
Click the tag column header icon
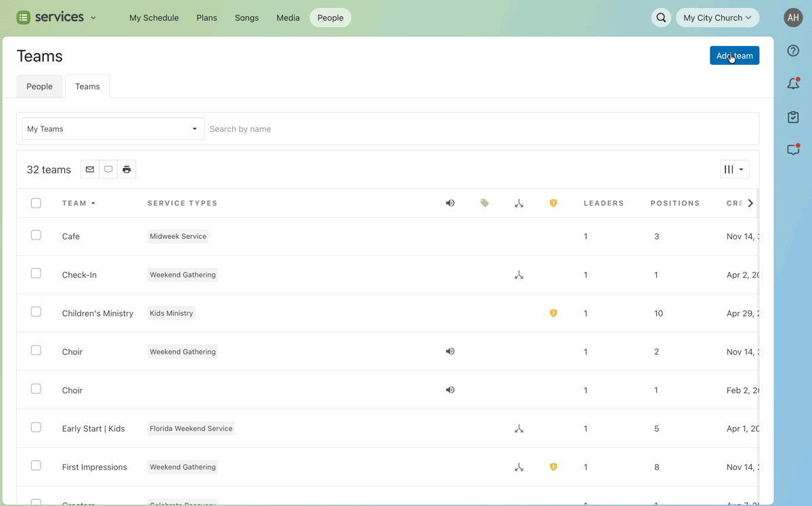[484, 203]
